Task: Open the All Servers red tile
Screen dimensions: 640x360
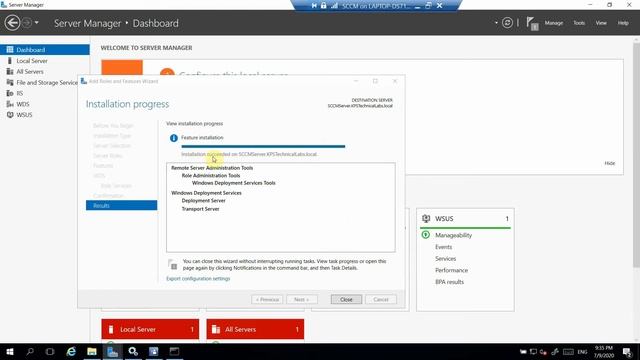Action: click(x=255, y=329)
